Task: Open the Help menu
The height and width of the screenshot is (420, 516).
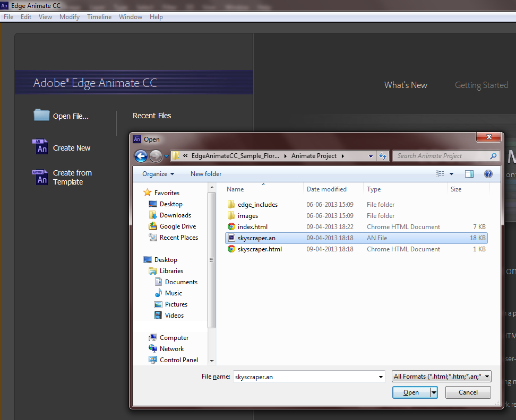Action: 156,17
